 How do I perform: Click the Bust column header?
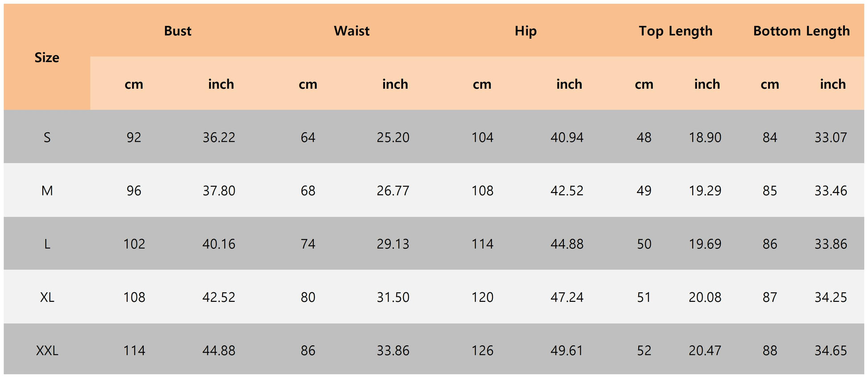(x=178, y=31)
